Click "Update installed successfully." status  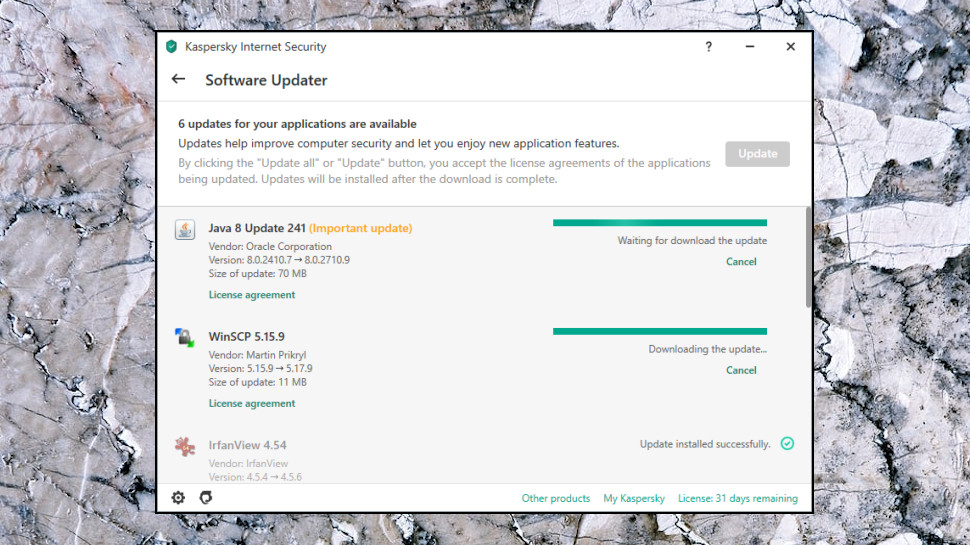click(x=705, y=444)
